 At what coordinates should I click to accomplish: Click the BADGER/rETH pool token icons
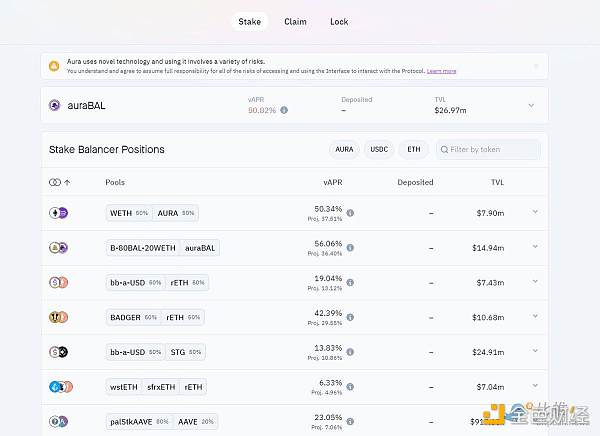click(57, 317)
